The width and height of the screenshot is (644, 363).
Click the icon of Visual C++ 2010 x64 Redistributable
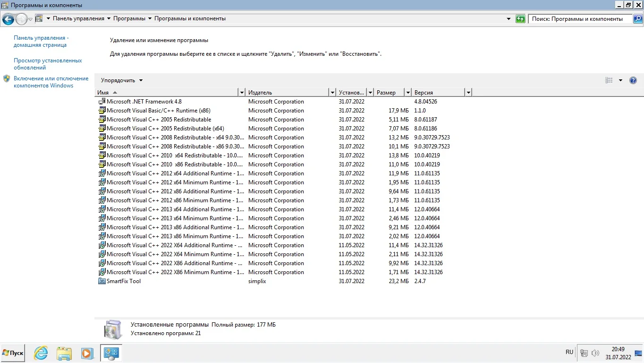point(102,156)
